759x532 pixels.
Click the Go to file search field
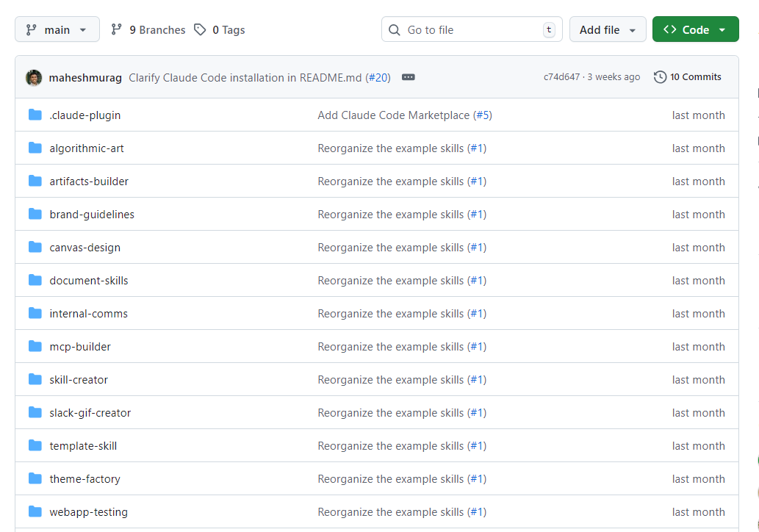point(472,29)
